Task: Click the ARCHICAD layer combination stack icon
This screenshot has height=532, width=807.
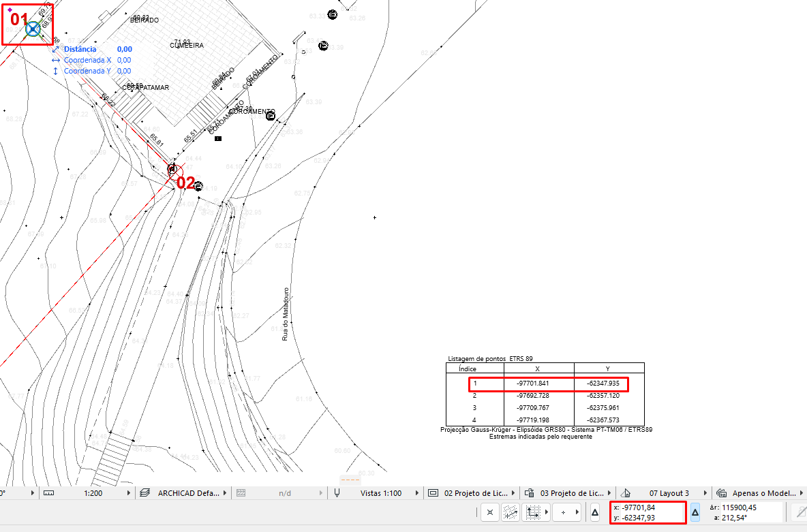Action: [x=144, y=492]
